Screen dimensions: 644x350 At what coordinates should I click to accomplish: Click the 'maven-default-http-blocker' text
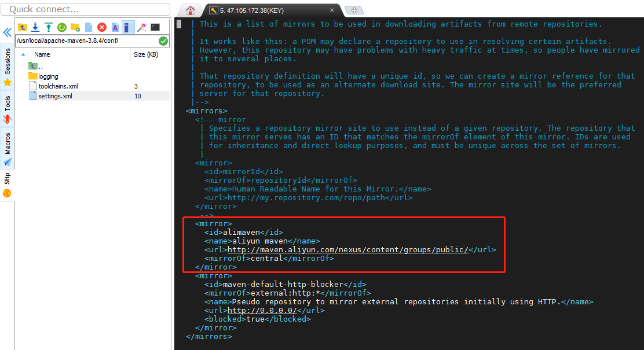coord(283,284)
